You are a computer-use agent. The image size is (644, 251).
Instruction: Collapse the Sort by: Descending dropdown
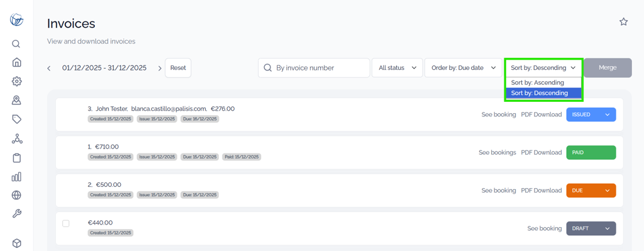543,68
